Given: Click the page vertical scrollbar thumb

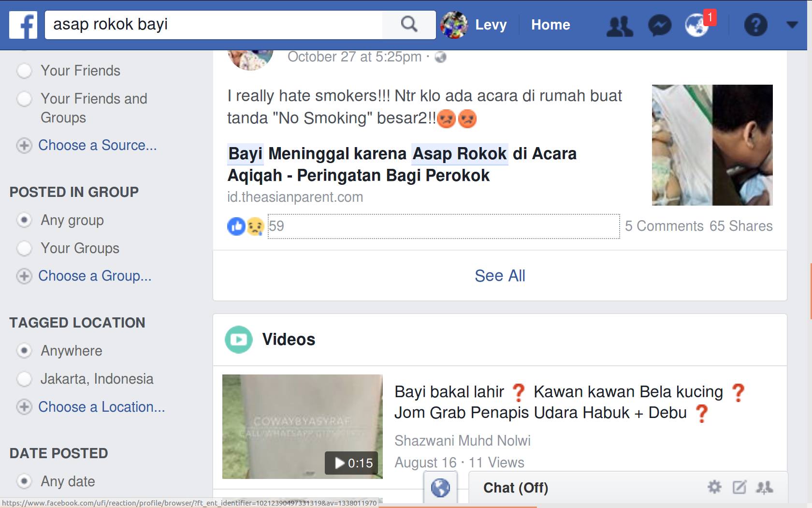Looking at the screenshot, I should (x=811, y=291).
